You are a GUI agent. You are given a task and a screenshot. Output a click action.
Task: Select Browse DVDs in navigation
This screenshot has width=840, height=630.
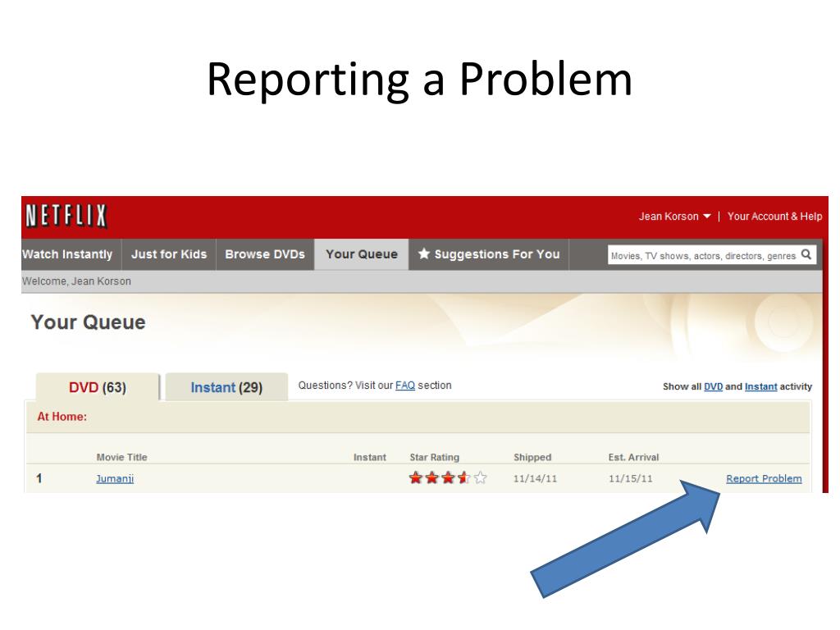click(265, 254)
